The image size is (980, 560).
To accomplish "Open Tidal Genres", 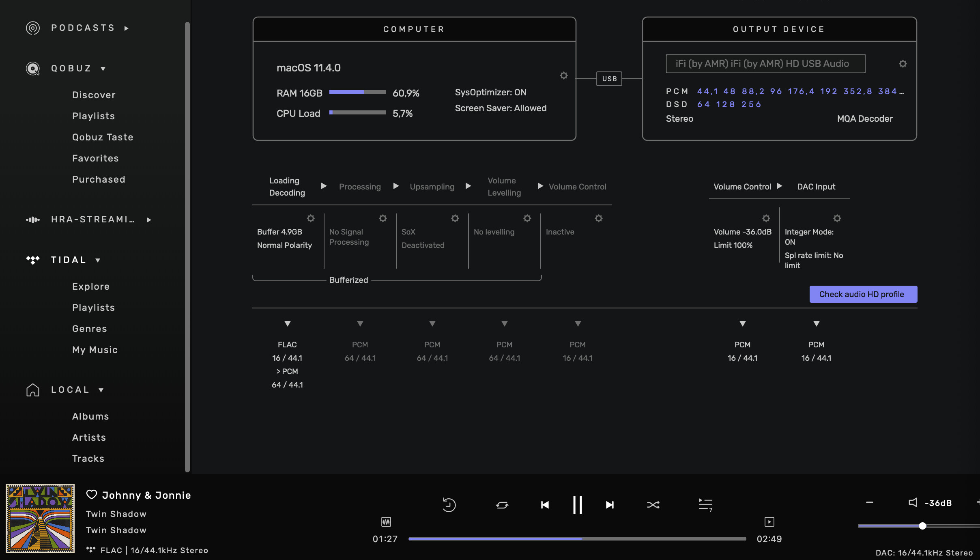I will (x=90, y=329).
